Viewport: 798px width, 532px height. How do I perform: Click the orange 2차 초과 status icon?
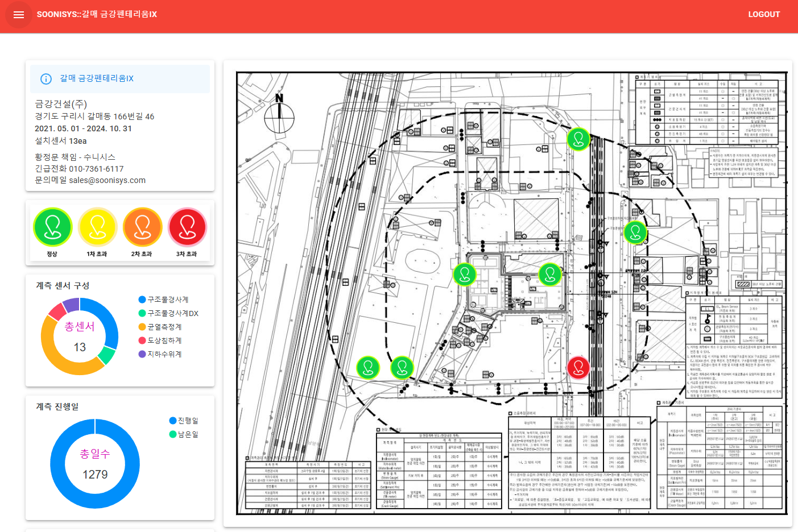click(142, 227)
